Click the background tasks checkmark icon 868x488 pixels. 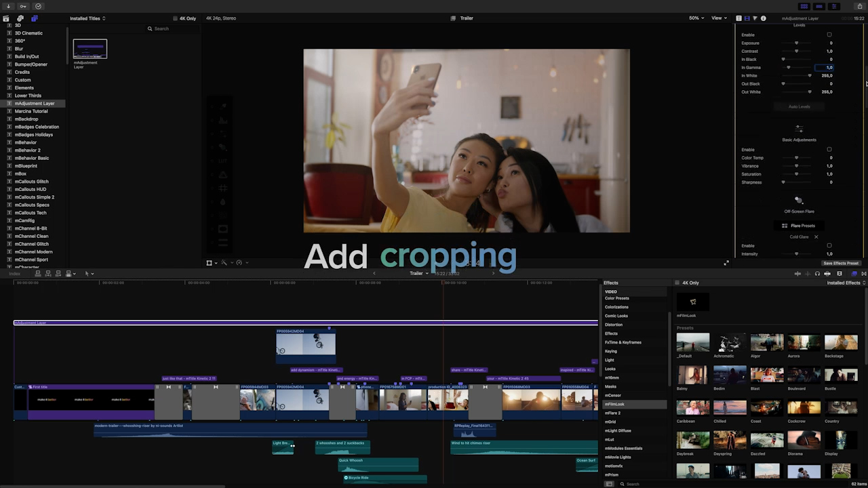(x=38, y=6)
